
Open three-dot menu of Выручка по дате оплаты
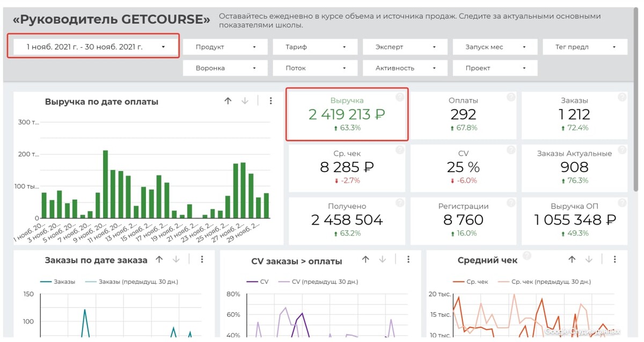(x=271, y=101)
